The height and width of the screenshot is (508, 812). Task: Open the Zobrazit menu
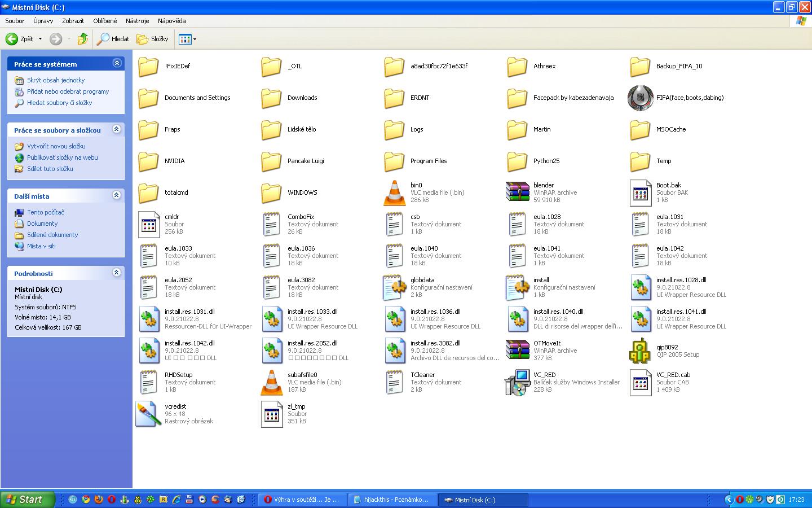[73, 21]
